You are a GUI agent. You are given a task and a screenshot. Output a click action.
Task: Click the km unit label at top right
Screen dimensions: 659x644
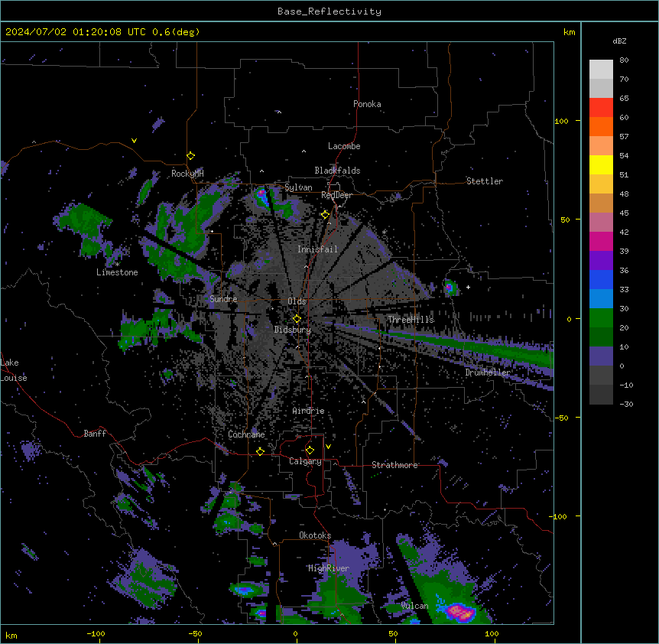(569, 32)
